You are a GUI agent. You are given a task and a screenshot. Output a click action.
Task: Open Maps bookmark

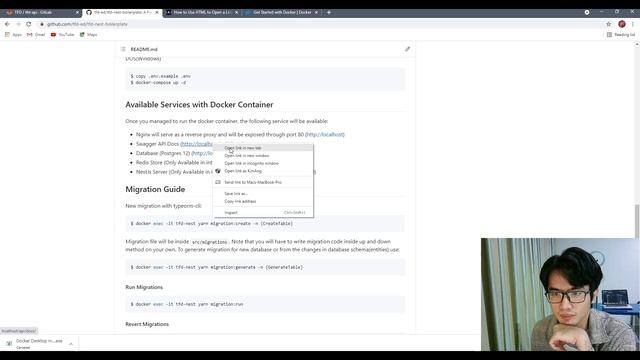[x=89, y=35]
